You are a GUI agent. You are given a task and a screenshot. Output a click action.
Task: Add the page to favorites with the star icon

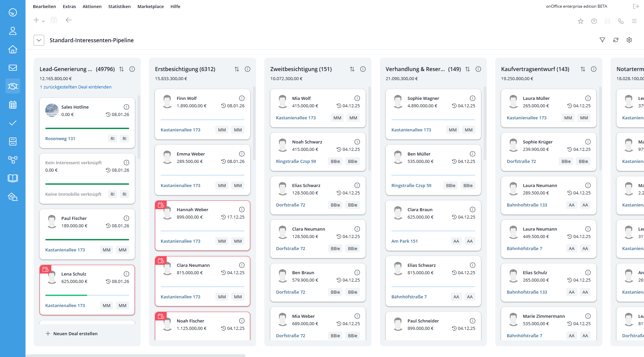581,21
